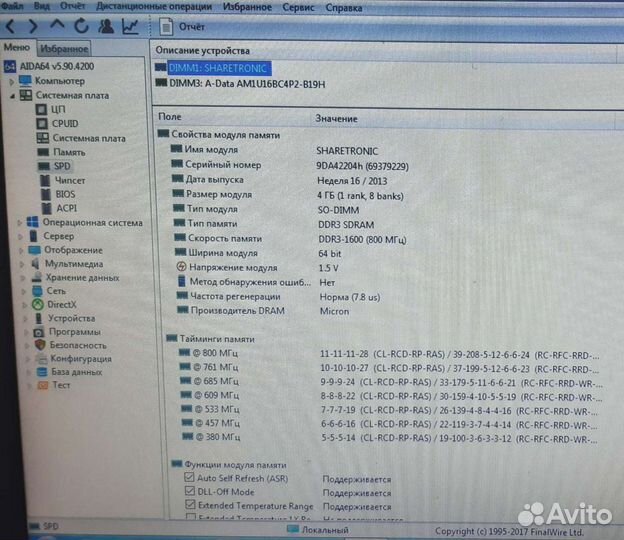Select Системная плата child item icon
Image resolution: width=624 pixels, height=540 pixels.
pyautogui.click(x=43, y=138)
